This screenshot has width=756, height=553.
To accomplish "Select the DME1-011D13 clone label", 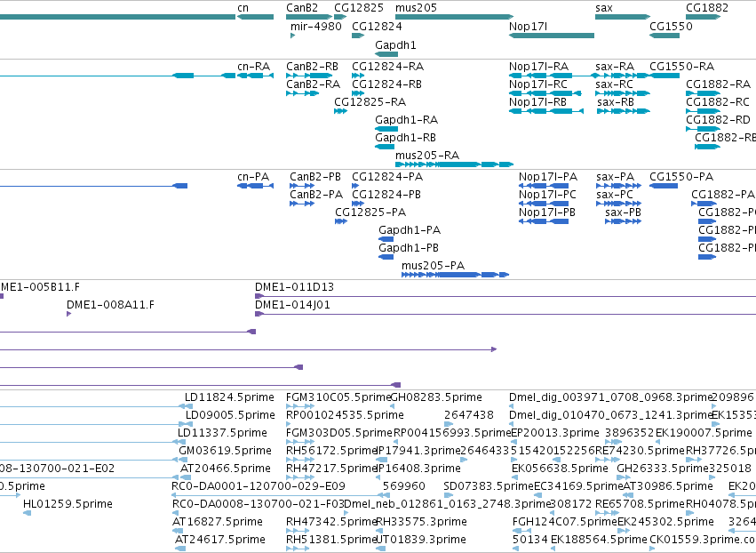I will (294, 287).
